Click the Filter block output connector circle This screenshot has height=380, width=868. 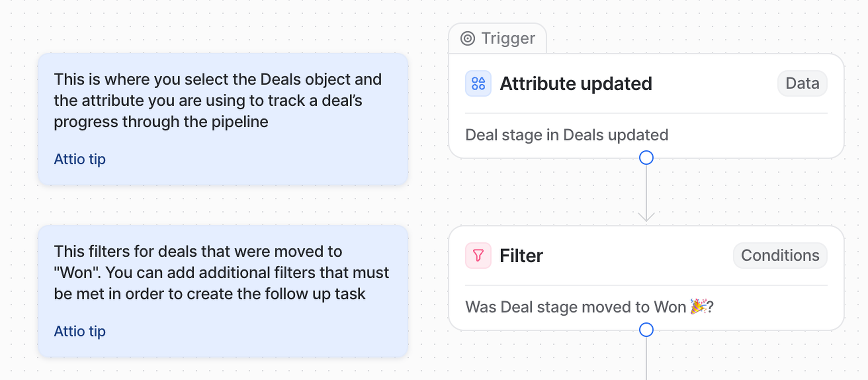tap(646, 330)
